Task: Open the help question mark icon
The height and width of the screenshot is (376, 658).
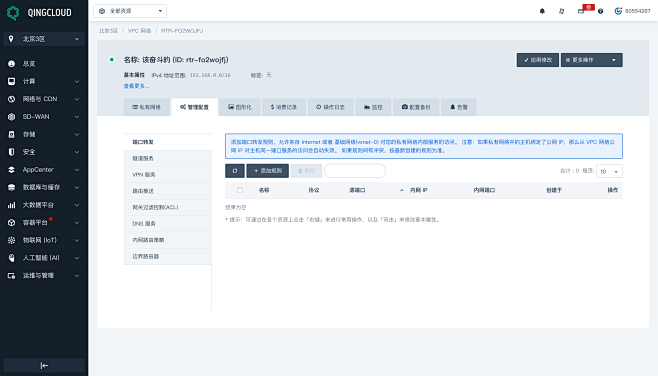Action: [601, 11]
